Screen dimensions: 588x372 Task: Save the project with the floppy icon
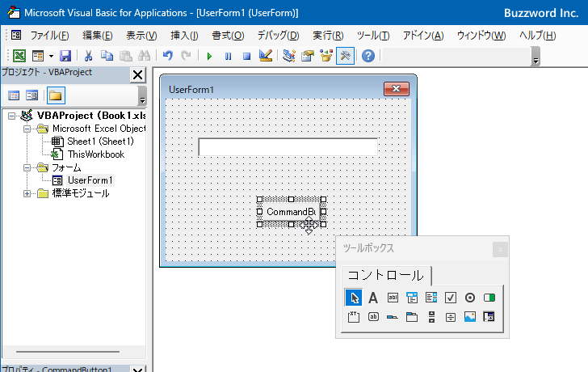click(x=65, y=56)
